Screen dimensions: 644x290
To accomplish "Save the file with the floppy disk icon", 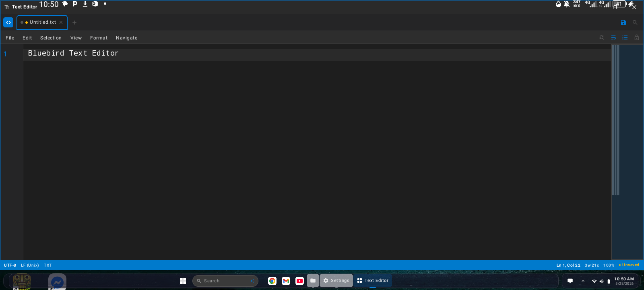I will (x=623, y=23).
